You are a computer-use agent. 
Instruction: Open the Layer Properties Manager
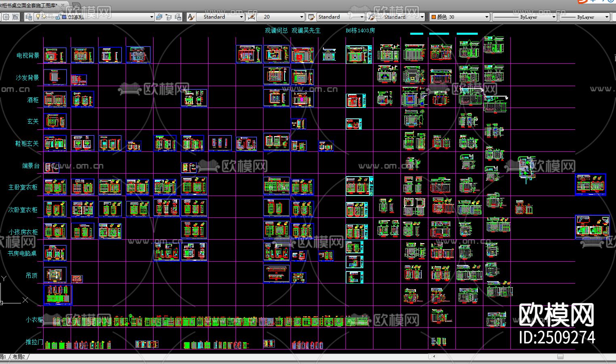point(29,17)
